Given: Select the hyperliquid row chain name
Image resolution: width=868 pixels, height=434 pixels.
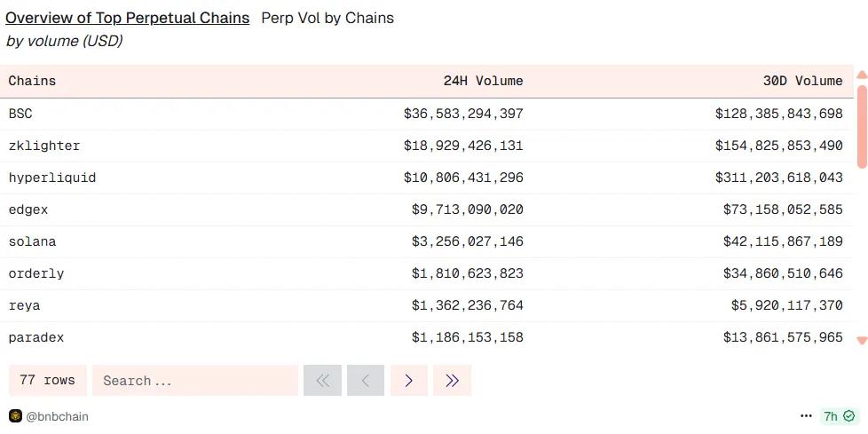Looking at the screenshot, I should [x=52, y=178].
